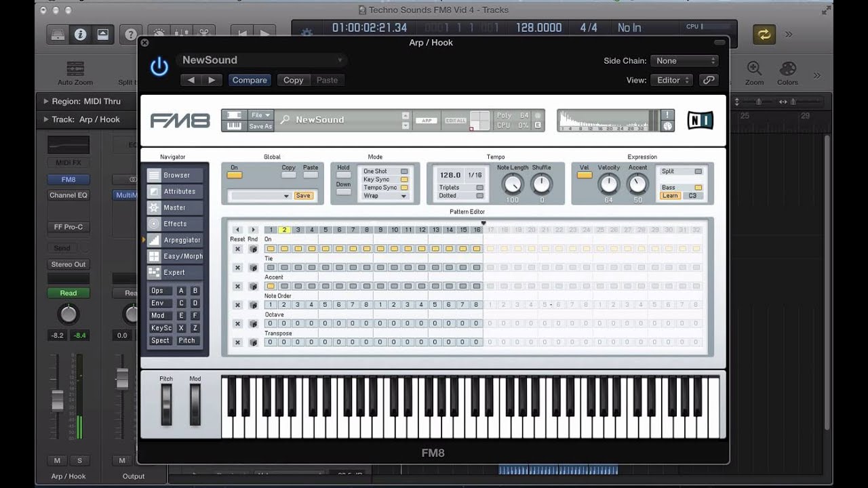Click the Learn button in Expression
868x488 pixels.
coord(670,196)
